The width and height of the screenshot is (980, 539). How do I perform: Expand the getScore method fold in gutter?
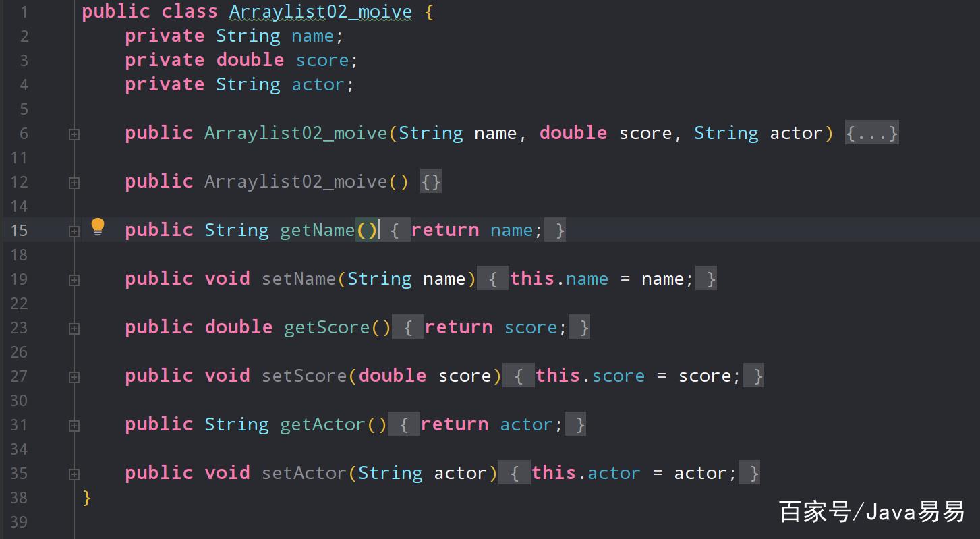coord(74,329)
